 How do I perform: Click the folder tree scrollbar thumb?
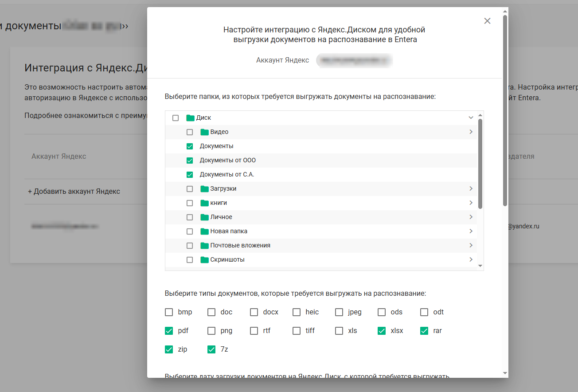480,163
